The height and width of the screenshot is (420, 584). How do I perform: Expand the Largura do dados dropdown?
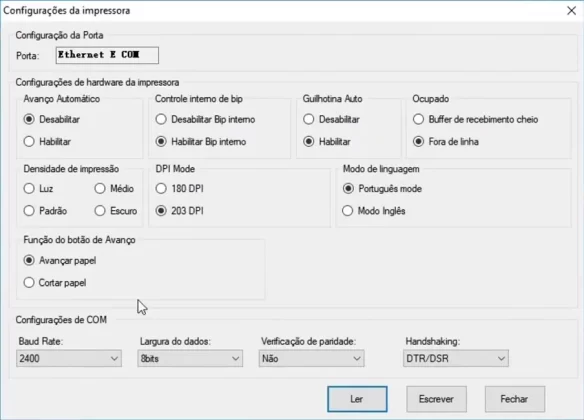click(x=190, y=359)
